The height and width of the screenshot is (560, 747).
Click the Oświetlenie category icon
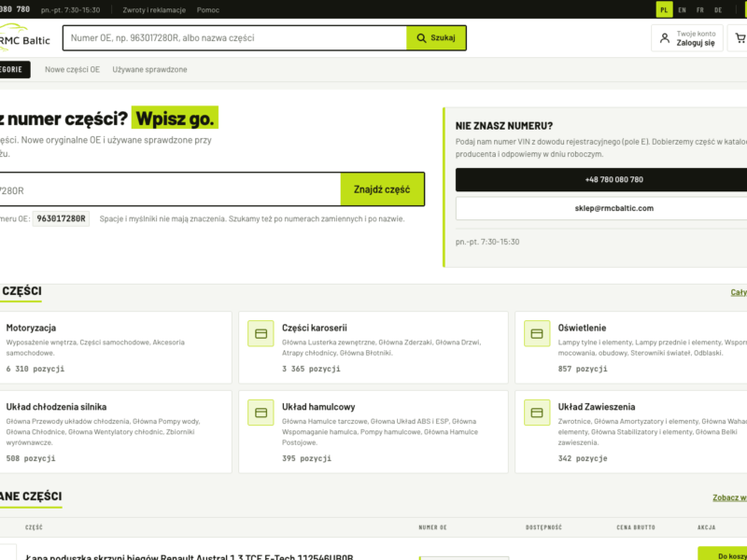pos(537,334)
